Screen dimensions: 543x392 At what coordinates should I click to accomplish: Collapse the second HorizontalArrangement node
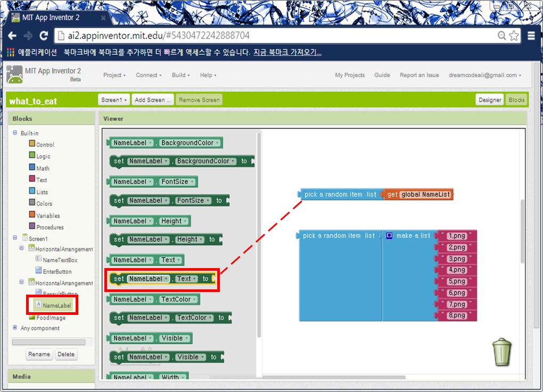tap(21, 282)
